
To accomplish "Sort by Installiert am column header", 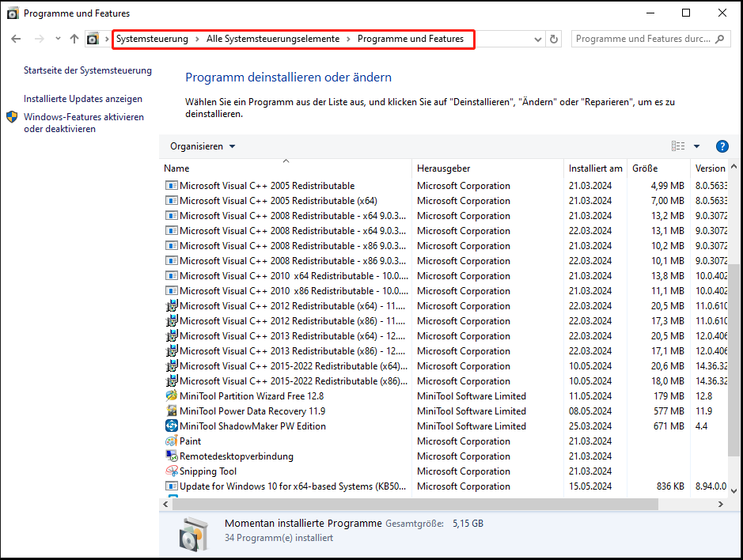I will point(595,168).
